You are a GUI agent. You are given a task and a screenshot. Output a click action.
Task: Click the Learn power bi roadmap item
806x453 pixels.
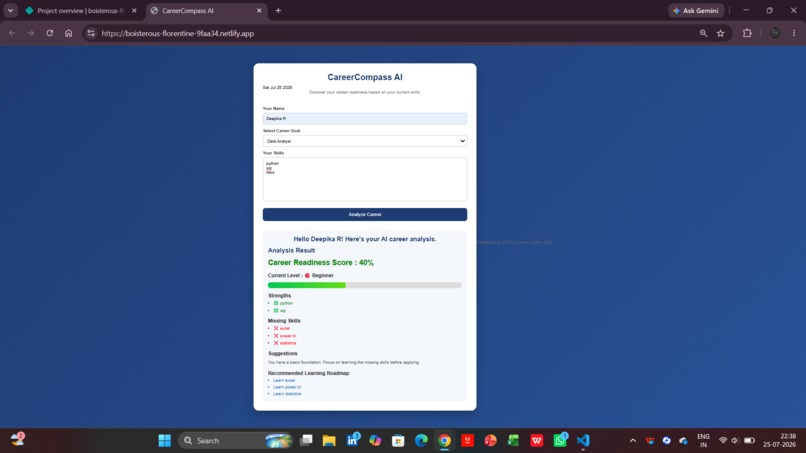coord(287,387)
